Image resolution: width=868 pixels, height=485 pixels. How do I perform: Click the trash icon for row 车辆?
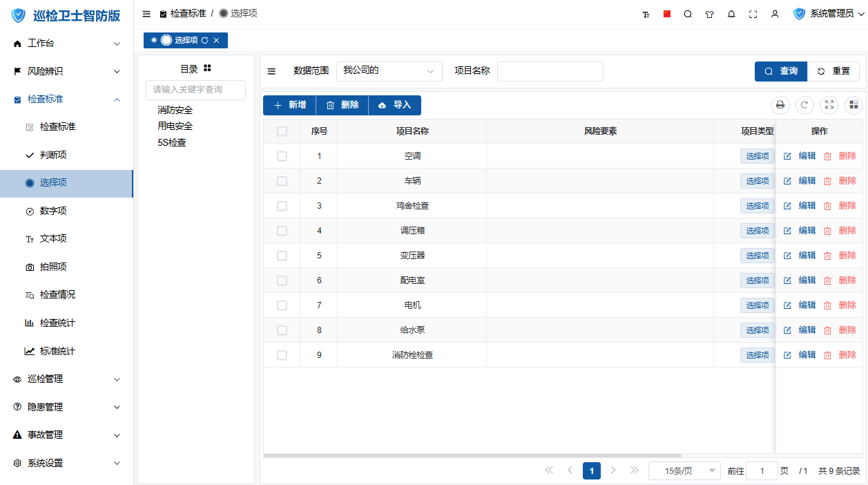coord(827,181)
